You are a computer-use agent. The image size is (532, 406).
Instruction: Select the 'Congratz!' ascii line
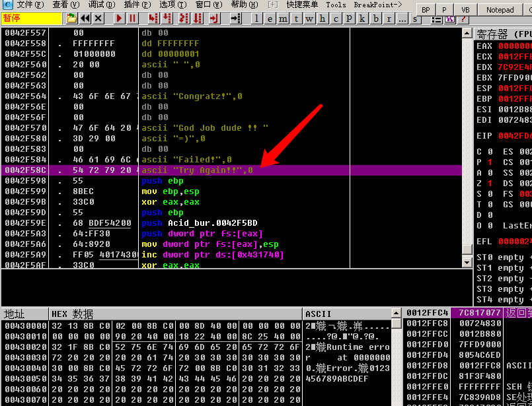(231, 96)
